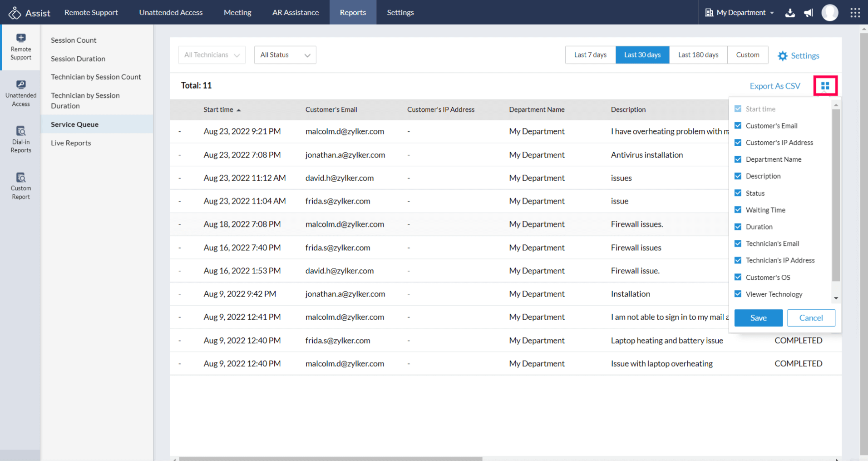Select the Last 7 days filter
This screenshot has width=868, height=461.
click(590, 55)
